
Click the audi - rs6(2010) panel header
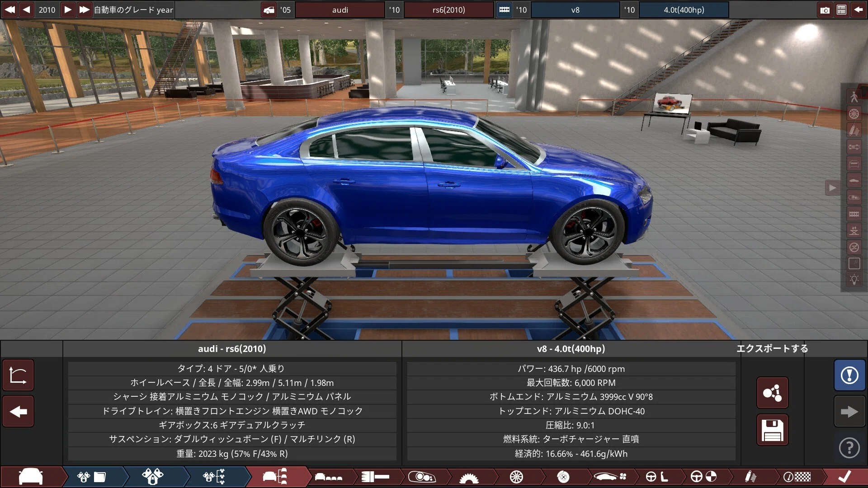(232, 348)
